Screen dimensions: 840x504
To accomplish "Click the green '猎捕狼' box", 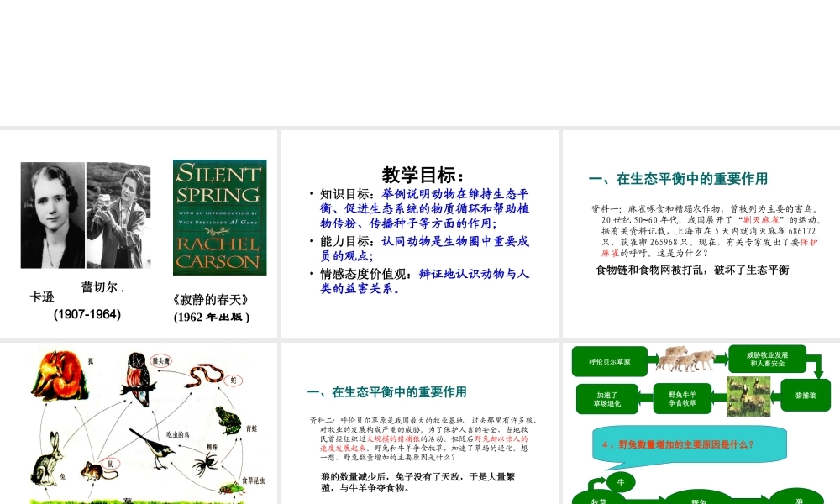I will 806,396.
